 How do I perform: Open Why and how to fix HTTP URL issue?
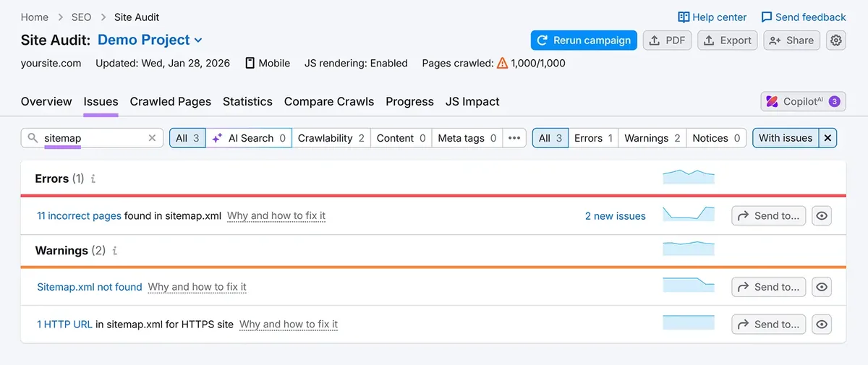coord(289,325)
